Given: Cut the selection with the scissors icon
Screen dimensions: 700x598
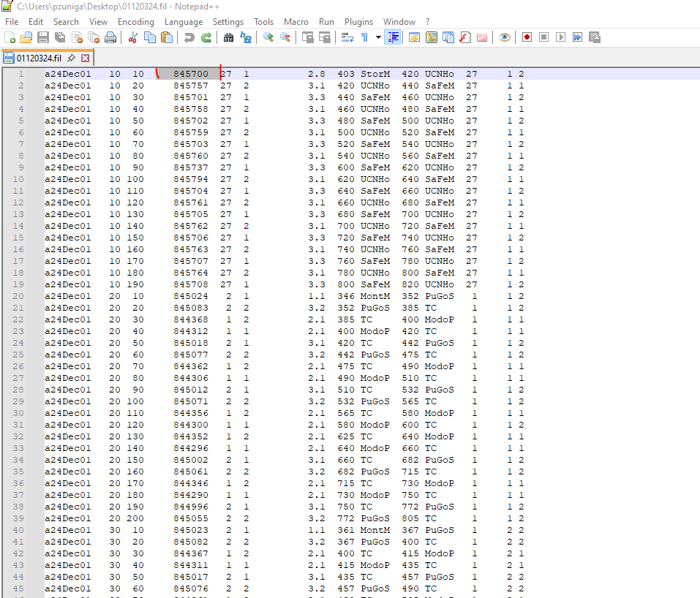Looking at the screenshot, I should click(x=132, y=37).
